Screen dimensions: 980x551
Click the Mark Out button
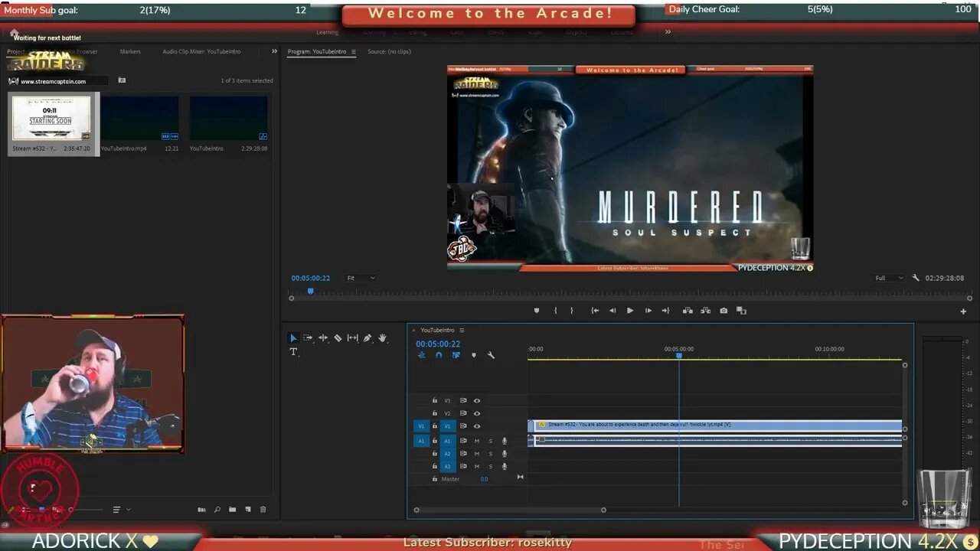[571, 311]
